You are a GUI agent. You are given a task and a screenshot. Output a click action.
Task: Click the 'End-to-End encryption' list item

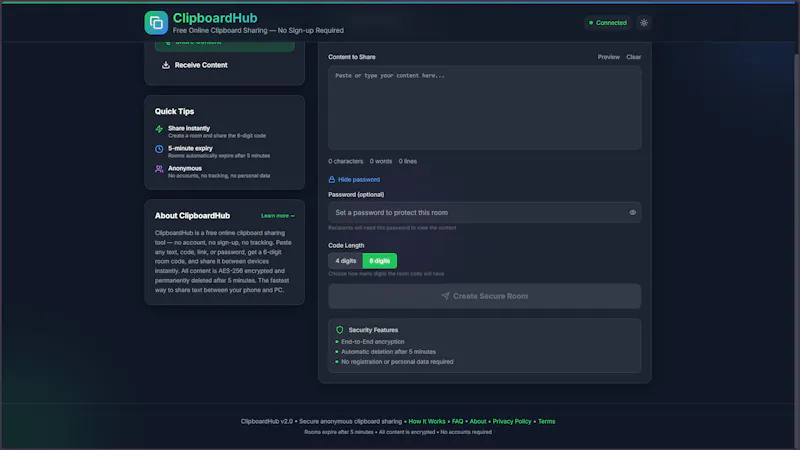[372, 342]
